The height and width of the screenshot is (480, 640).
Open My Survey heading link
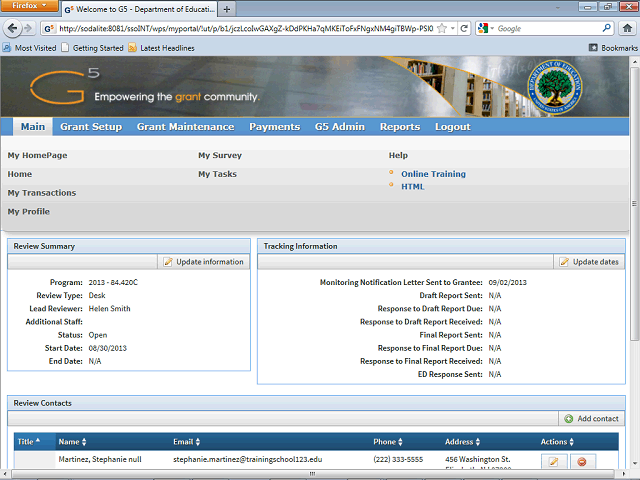220,155
